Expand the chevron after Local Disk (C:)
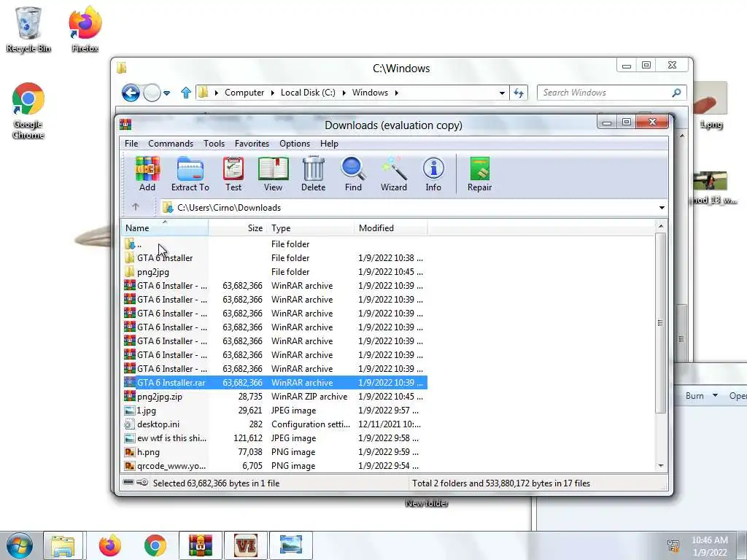The width and height of the screenshot is (747, 560). coord(344,93)
